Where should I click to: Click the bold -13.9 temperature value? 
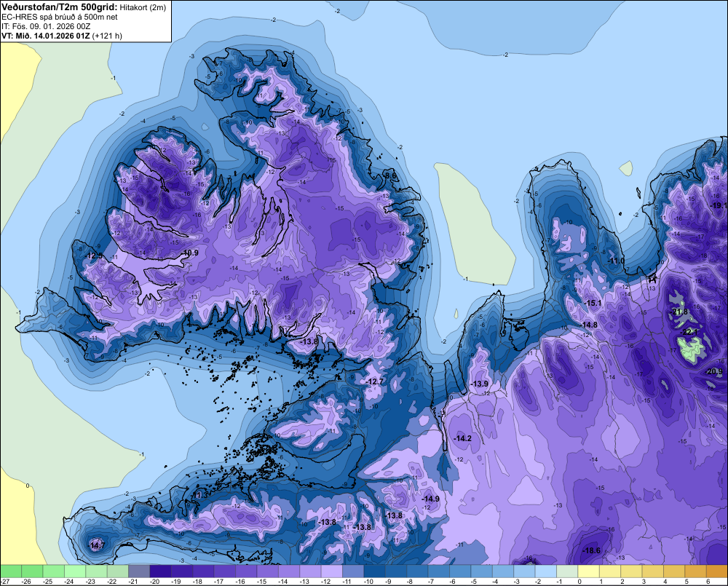480,384
